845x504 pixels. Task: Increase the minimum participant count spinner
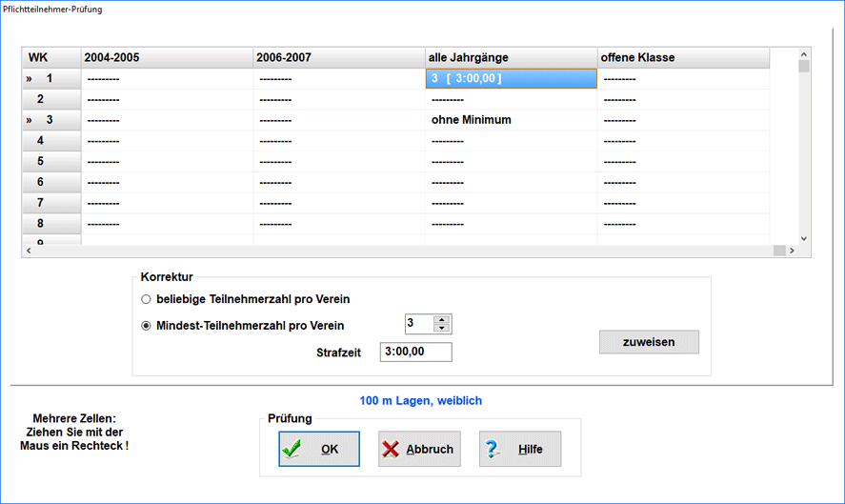[441, 319]
